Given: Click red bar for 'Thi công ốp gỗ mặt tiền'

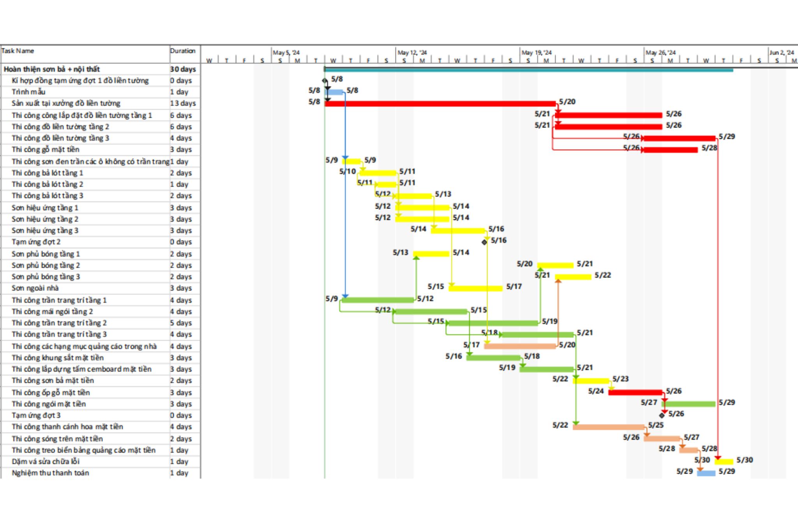Looking at the screenshot, I should [x=635, y=392].
